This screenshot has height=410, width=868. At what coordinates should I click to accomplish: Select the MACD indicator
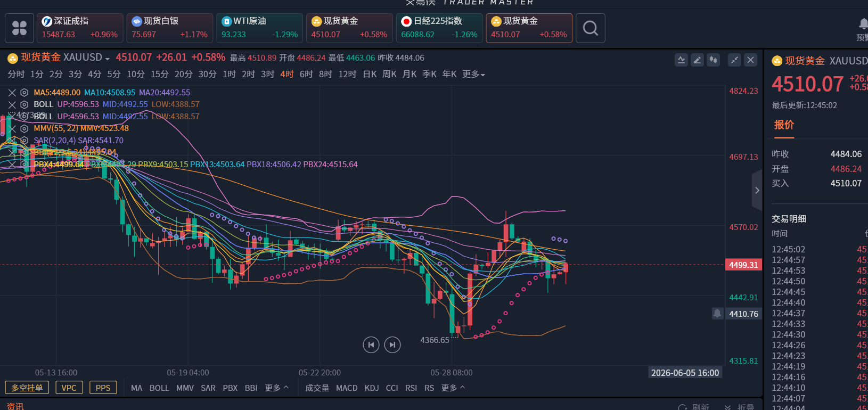(x=347, y=388)
